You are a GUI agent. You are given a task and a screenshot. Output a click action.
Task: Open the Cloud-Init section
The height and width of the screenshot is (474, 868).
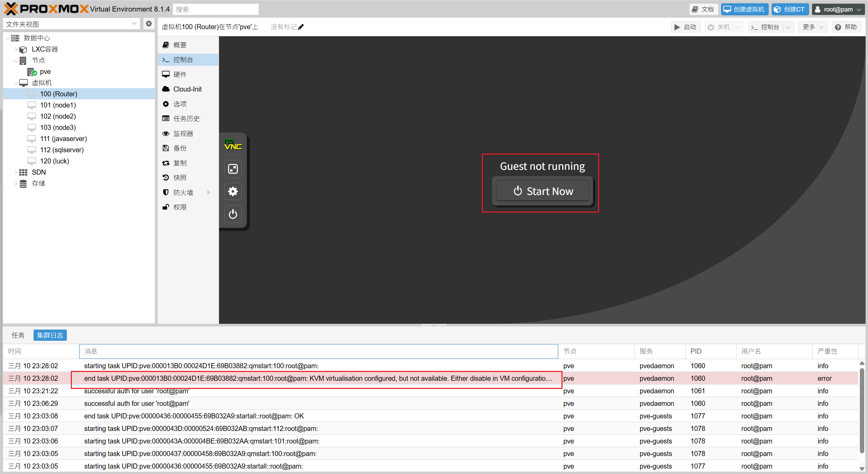click(187, 89)
